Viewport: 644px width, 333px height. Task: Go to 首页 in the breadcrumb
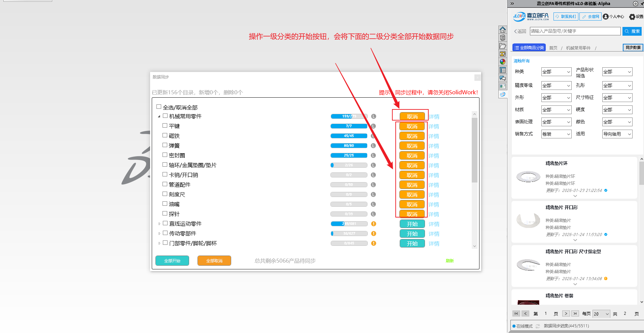tap(553, 48)
